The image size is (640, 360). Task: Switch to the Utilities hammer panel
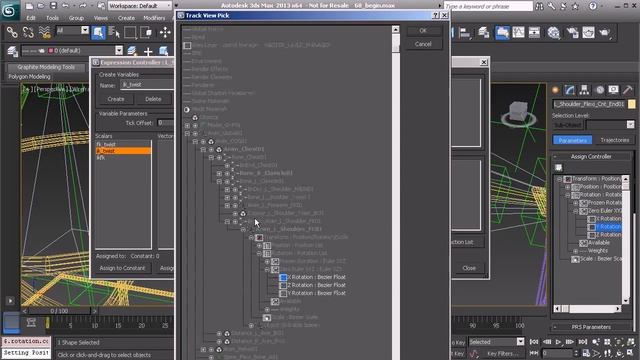627,90
